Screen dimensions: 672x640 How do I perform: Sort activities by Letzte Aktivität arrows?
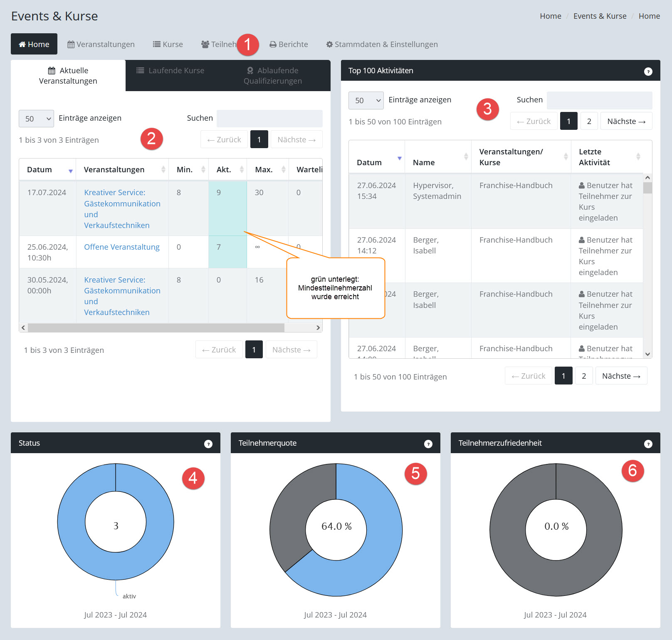tap(638, 156)
